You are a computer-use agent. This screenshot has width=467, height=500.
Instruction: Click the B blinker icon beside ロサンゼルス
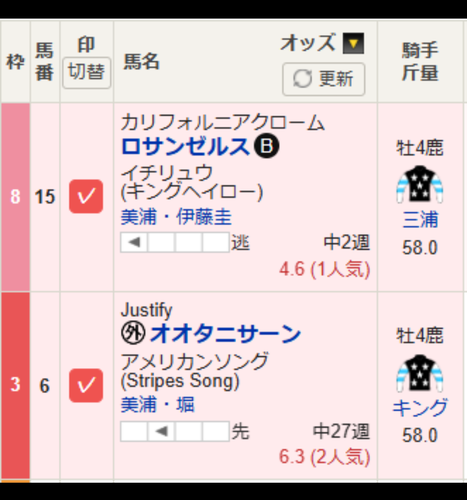click(267, 146)
